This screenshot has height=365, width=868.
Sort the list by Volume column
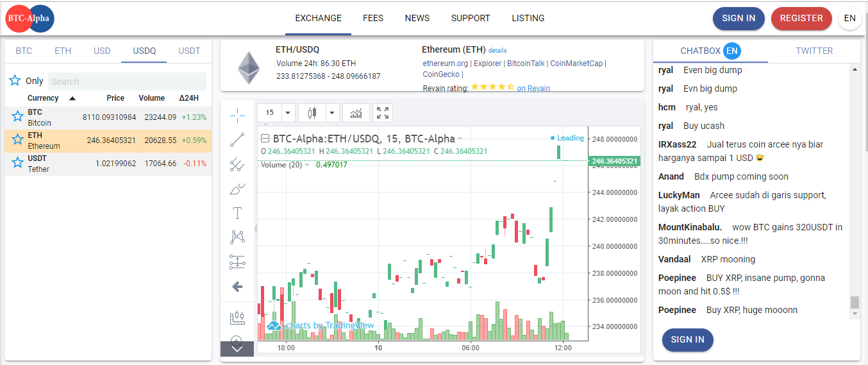pyautogui.click(x=151, y=98)
